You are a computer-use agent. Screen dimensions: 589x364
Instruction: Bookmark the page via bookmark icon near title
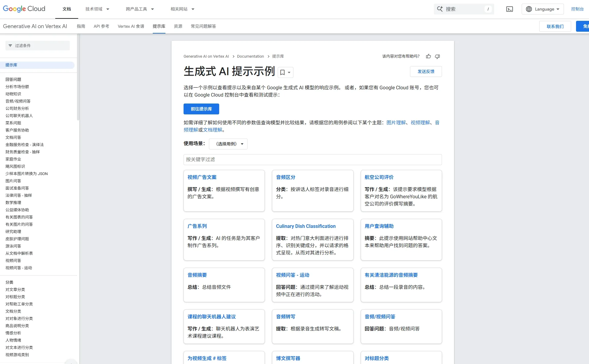(x=283, y=72)
